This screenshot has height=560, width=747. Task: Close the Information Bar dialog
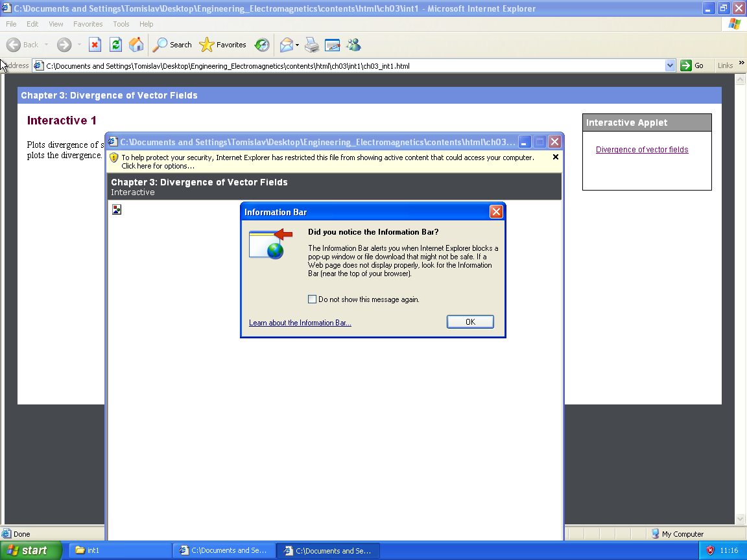pos(496,212)
